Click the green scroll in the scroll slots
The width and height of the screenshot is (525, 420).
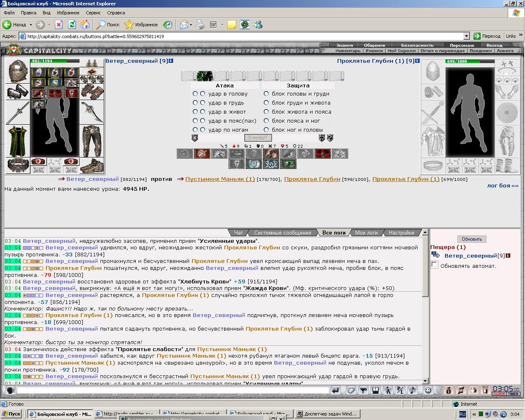click(x=205, y=76)
